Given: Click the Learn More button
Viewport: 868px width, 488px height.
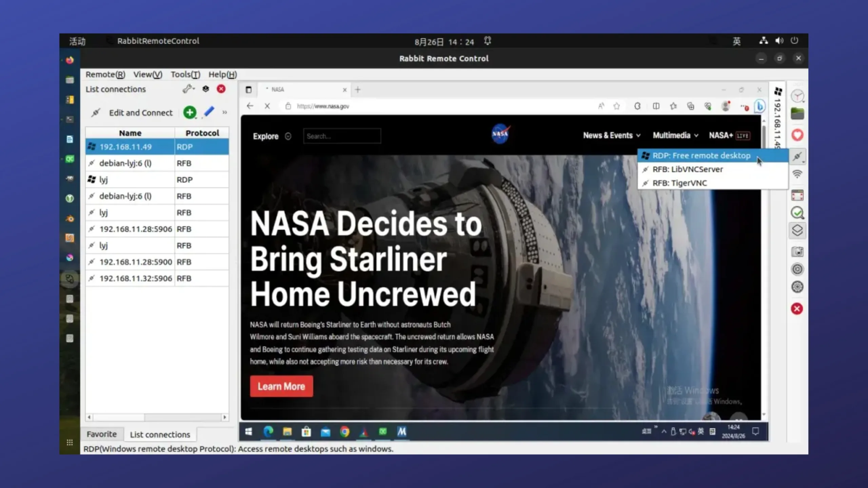Looking at the screenshot, I should [x=281, y=386].
